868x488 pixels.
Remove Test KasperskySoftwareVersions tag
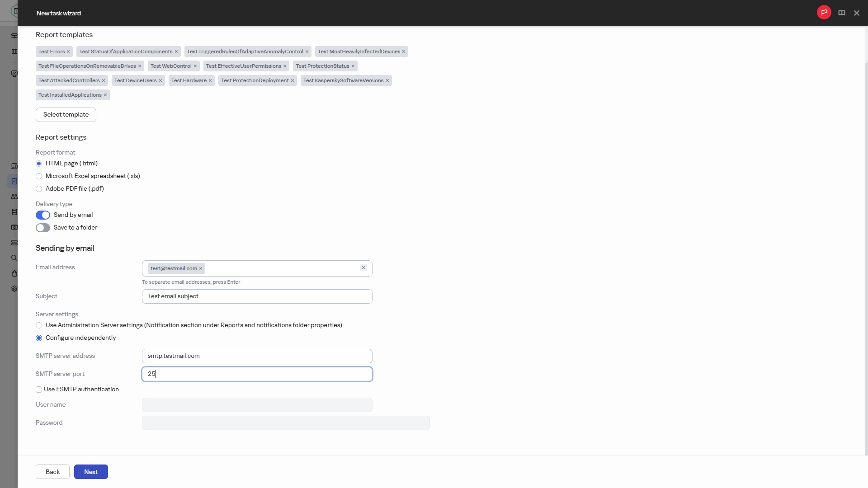387,81
